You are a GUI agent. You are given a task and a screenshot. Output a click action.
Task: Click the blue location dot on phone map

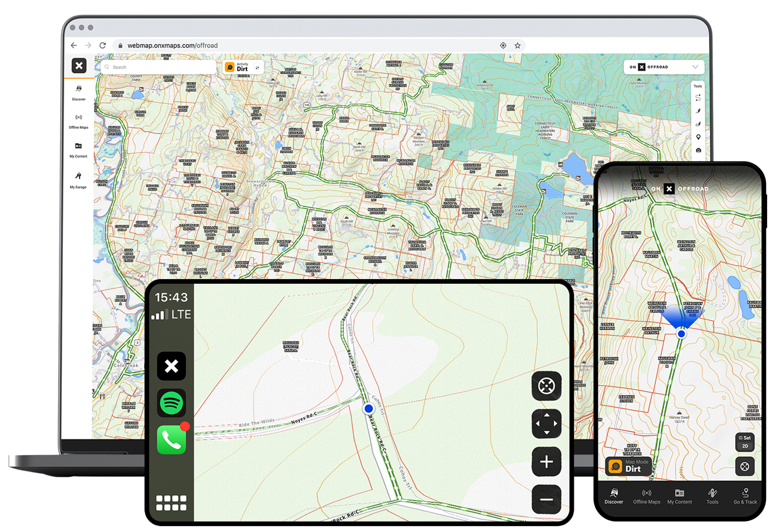pyautogui.click(x=682, y=334)
